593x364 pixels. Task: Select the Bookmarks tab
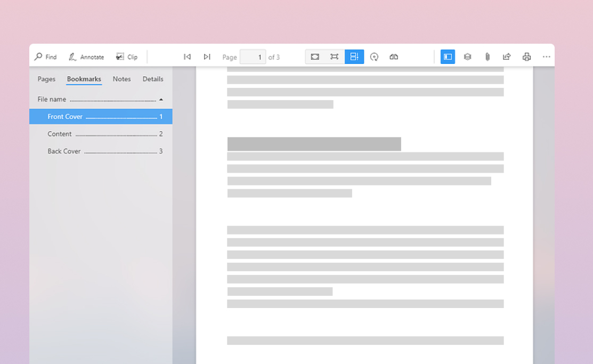84,79
